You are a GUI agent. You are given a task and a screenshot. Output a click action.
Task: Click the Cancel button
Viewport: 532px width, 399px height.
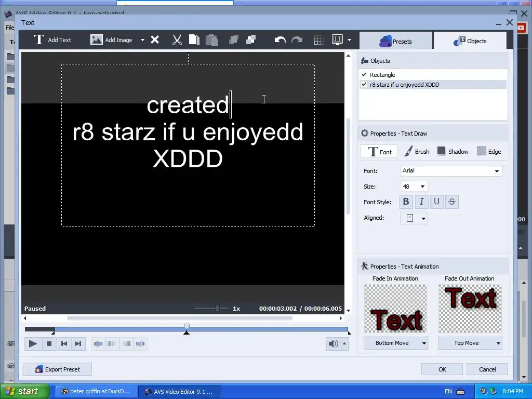487,369
